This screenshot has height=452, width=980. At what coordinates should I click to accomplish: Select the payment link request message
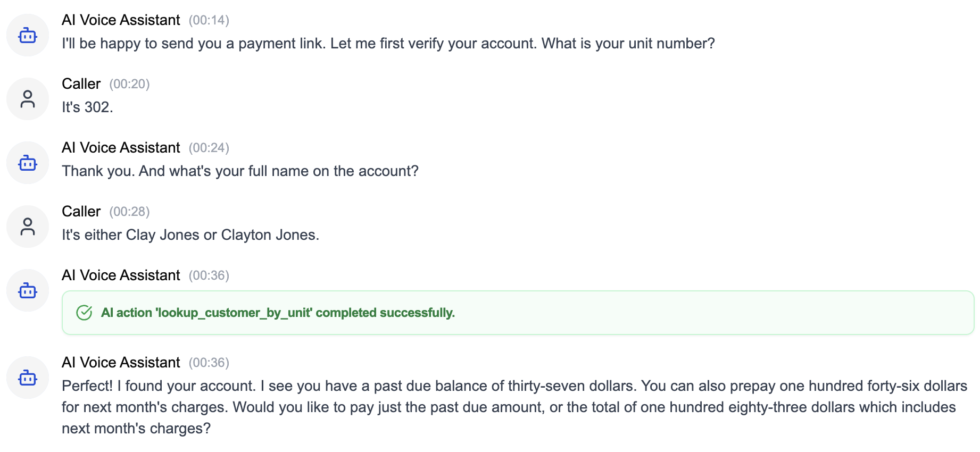tap(388, 44)
